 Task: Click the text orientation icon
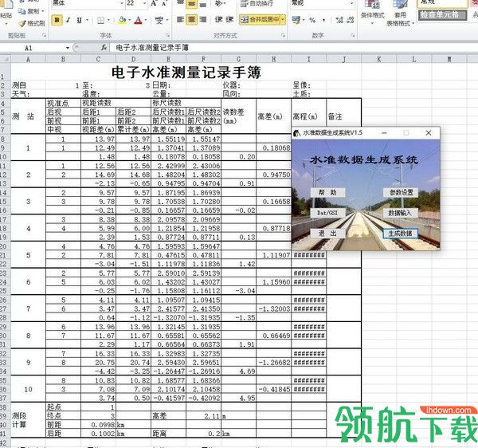[x=220, y=3]
